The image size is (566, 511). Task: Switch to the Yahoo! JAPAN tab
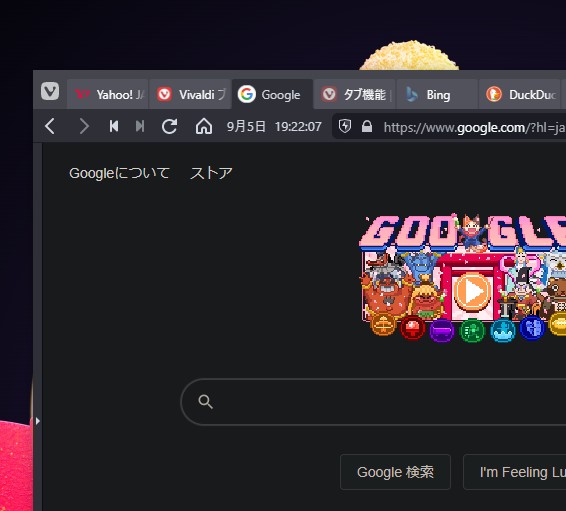108,95
